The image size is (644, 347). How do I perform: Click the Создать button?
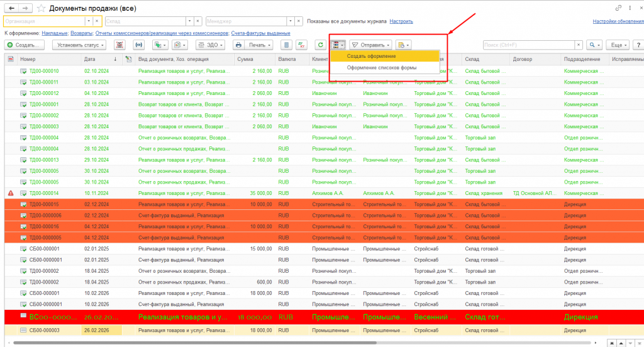tap(25, 45)
